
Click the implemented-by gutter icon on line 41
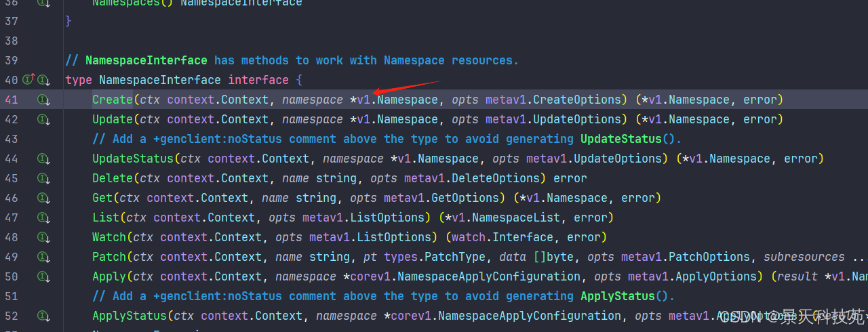pyautogui.click(x=44, y=100)
